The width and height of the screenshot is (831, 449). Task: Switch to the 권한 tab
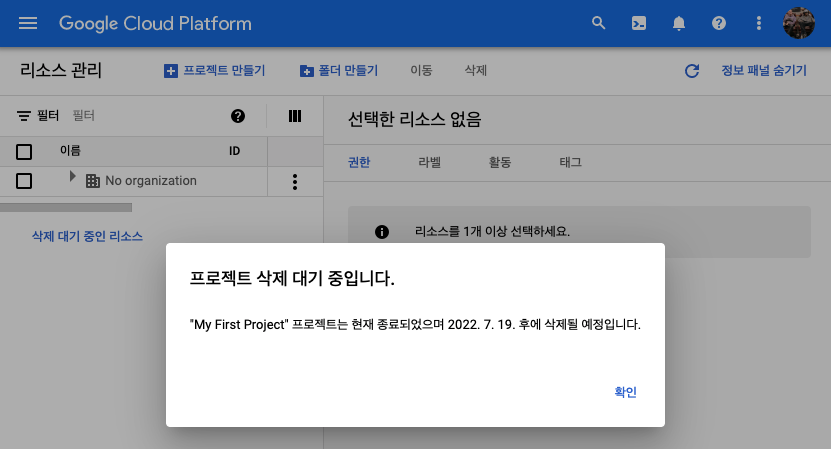tap(359, 162)
